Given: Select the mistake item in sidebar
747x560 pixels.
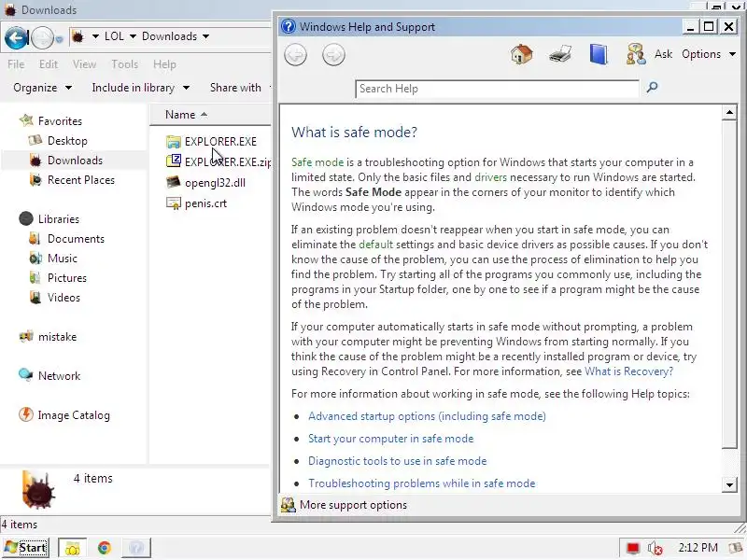Looking at the screenshot, I should (57, 337).
